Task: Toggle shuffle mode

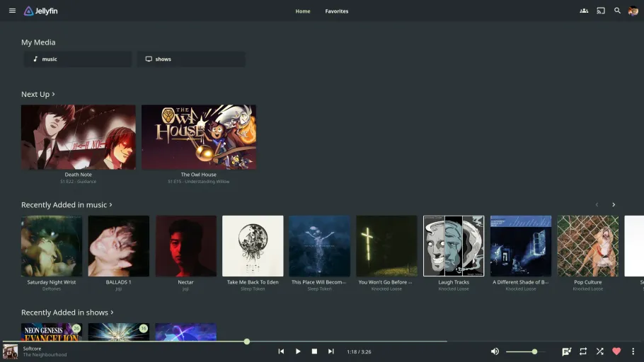Action: click(599, 351)
